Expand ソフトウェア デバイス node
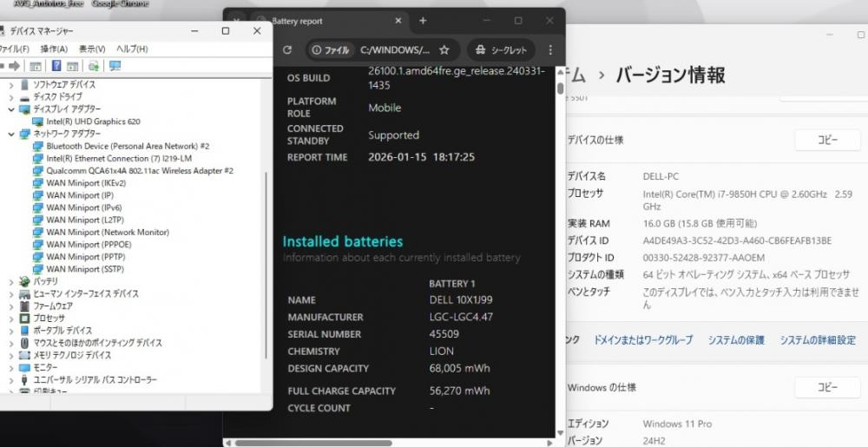This screenshot has width=868, height=447. click(11, 85)
